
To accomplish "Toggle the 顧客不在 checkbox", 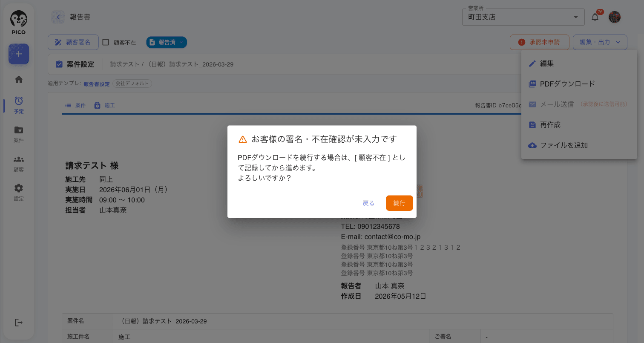I will pos(106,42).
